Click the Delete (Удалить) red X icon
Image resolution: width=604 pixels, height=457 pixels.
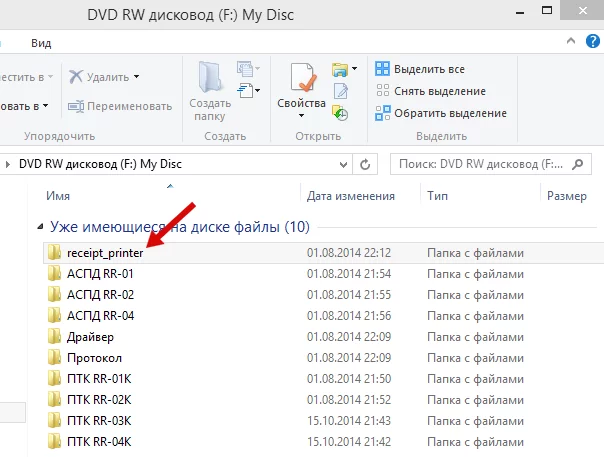click(76, 77)
